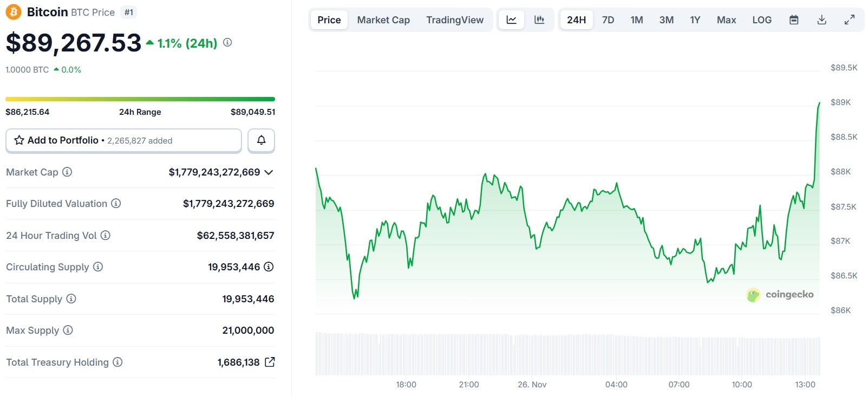This screenshot has width=868, height=396.
Task: Click the 24h Range progress bar
Action: coord(140,99)
